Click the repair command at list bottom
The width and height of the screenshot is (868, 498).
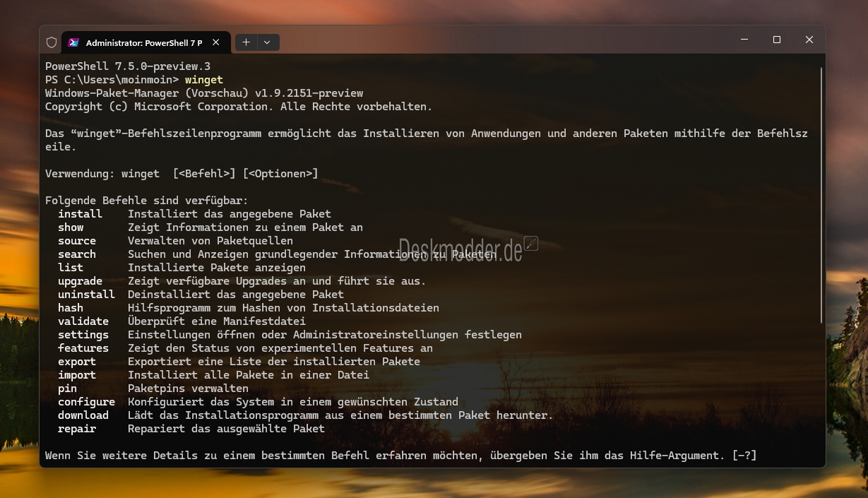77,429
